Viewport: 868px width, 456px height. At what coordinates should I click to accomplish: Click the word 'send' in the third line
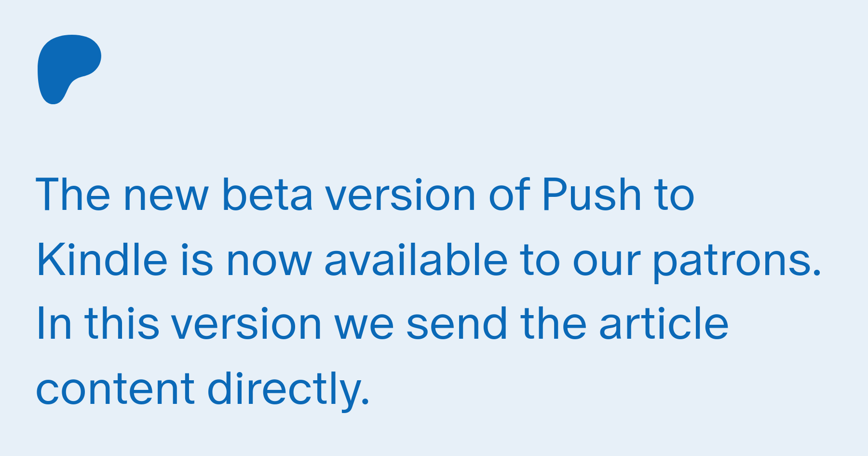click(x=457, y=323)
